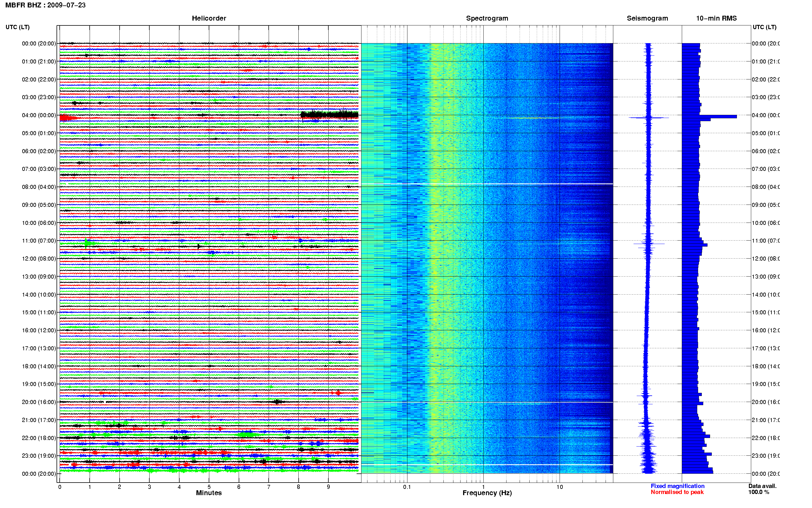Select the "100.0 %" data availability value
The width and height of the screenshot is (812, 508).
[758, 492]
